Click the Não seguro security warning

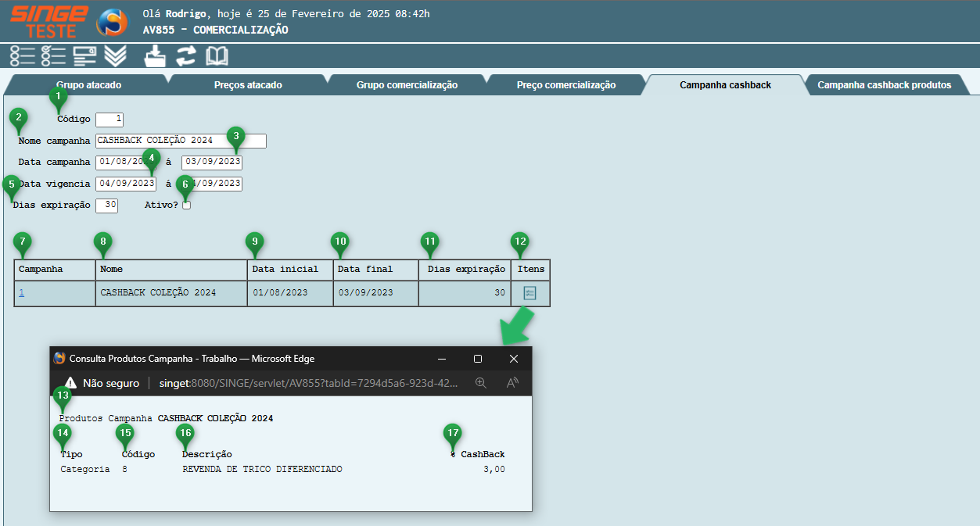(102, 383)
